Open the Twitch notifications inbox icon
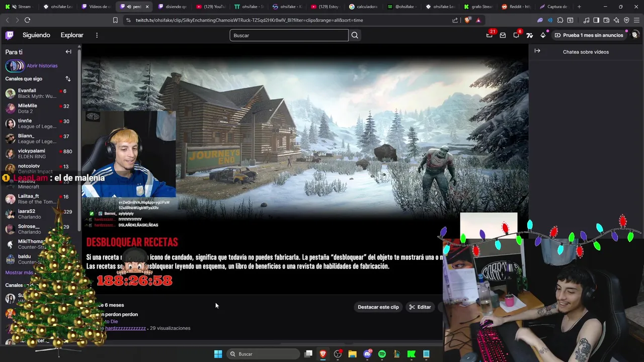This screenshot has width=644, height=362. pos(503,35)
